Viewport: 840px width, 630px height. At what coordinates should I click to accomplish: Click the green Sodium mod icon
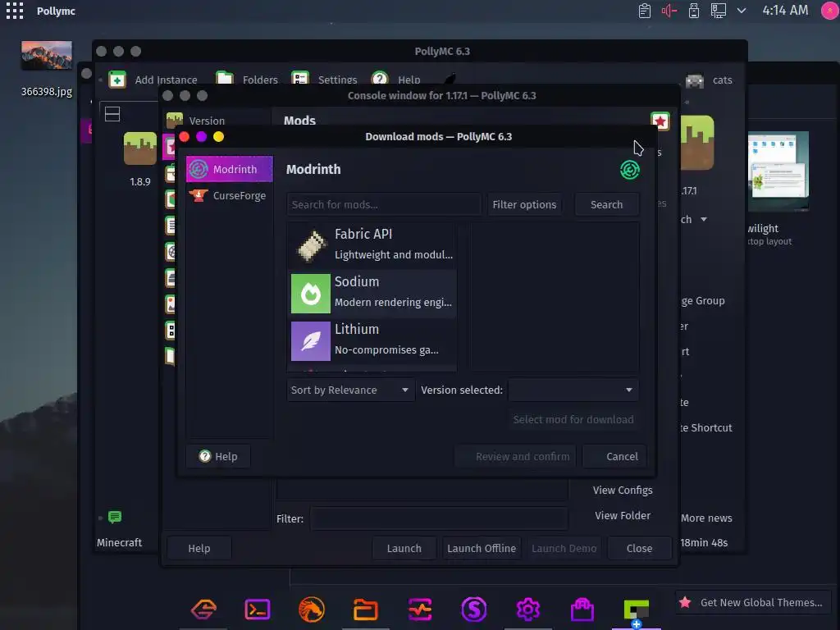pos(311,294)
